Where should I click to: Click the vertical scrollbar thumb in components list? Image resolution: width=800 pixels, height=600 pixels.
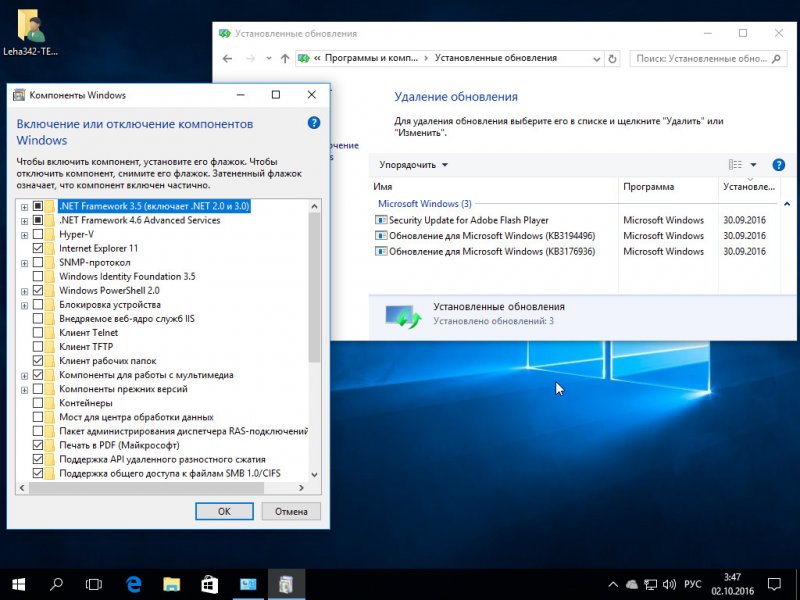tap(314, 287)
